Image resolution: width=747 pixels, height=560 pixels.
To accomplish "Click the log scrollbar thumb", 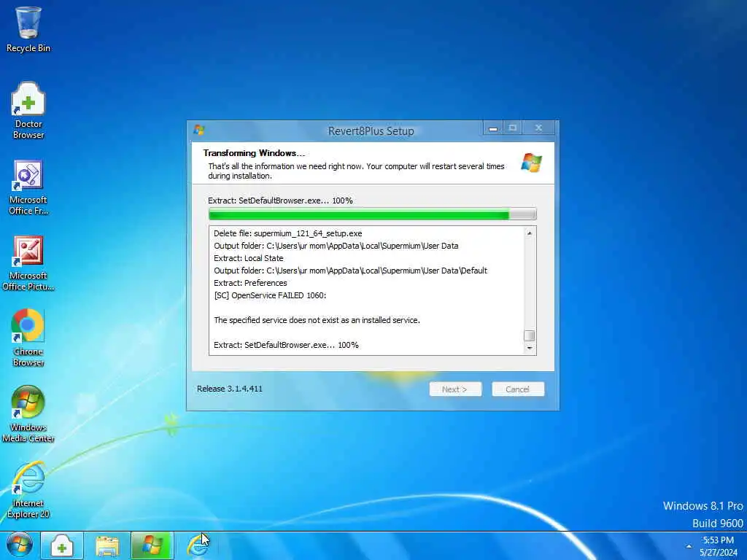I will click(x=530, y=335).
